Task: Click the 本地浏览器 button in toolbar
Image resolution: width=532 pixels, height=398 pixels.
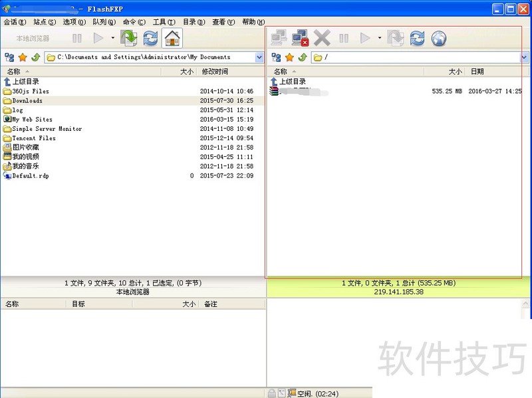Action: pos(33,39)
